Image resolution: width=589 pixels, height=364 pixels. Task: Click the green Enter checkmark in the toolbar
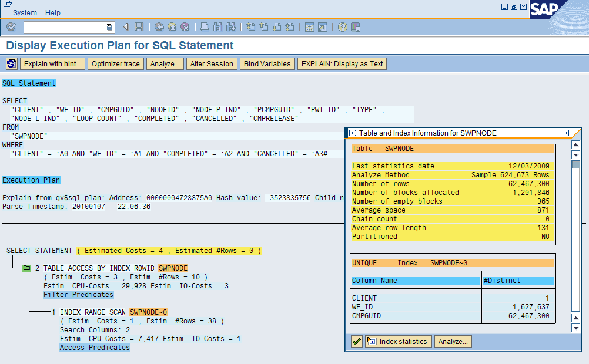(x=11, y=27)
